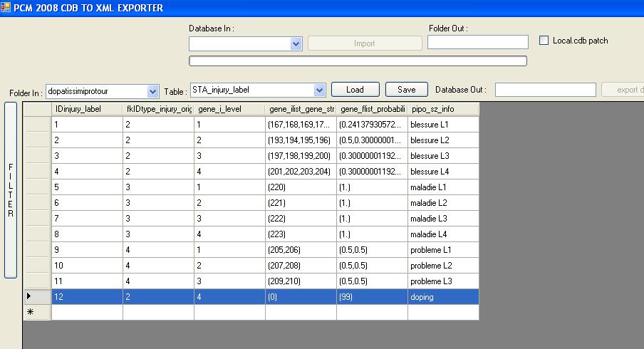This screenshot has width=644, height=349.
Task: Click the vertical FILTER button
Action: coord(10,190)
